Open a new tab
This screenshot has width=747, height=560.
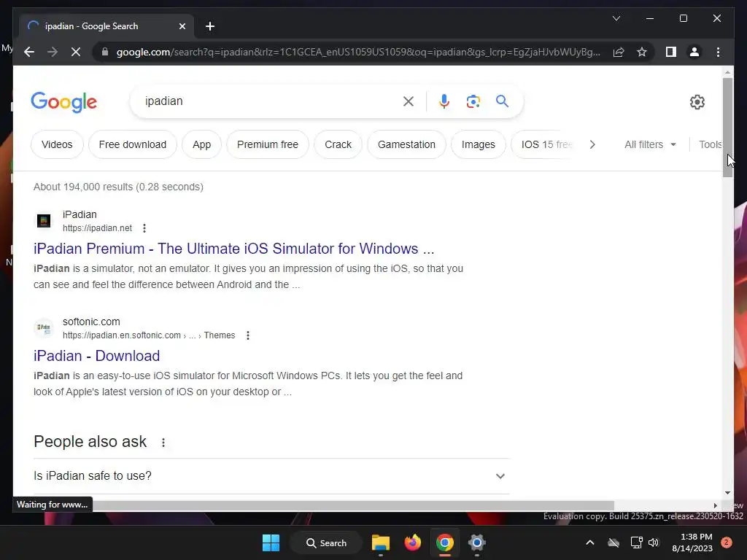pyautogui.click(x=210, y=26)
